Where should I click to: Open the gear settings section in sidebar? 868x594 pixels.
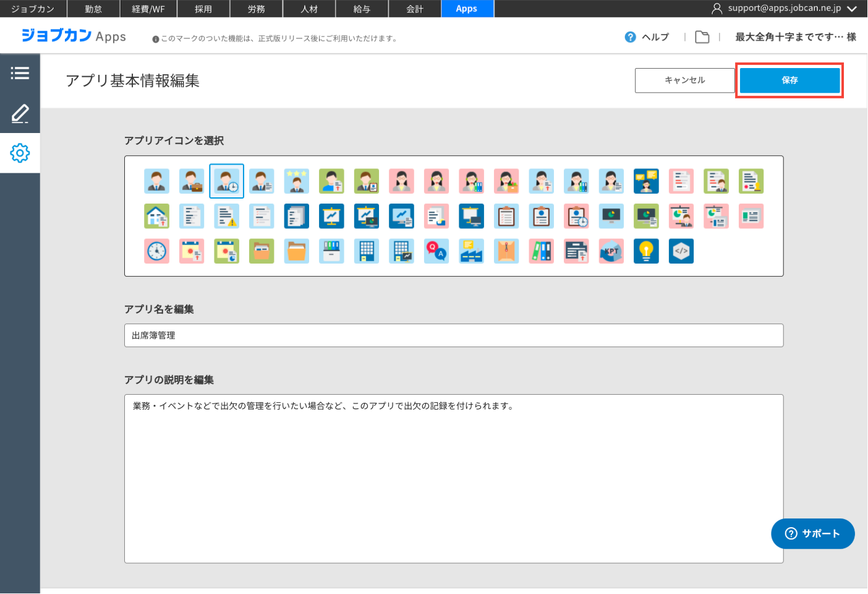[x=20, y=153]
